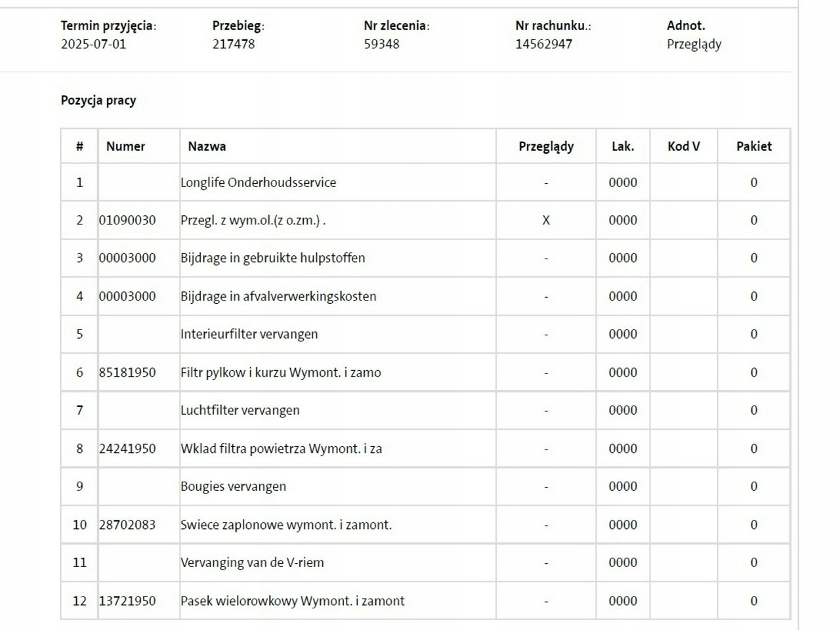
Task: Click Pasek wielorowkowy Wymont. i zamont
Action: point(292,601)
